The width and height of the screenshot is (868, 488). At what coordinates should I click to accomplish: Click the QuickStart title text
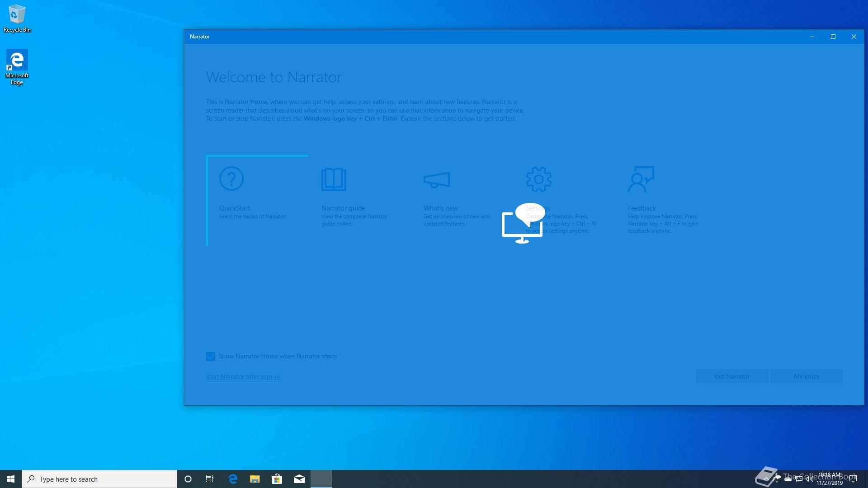tap(235, 208)
